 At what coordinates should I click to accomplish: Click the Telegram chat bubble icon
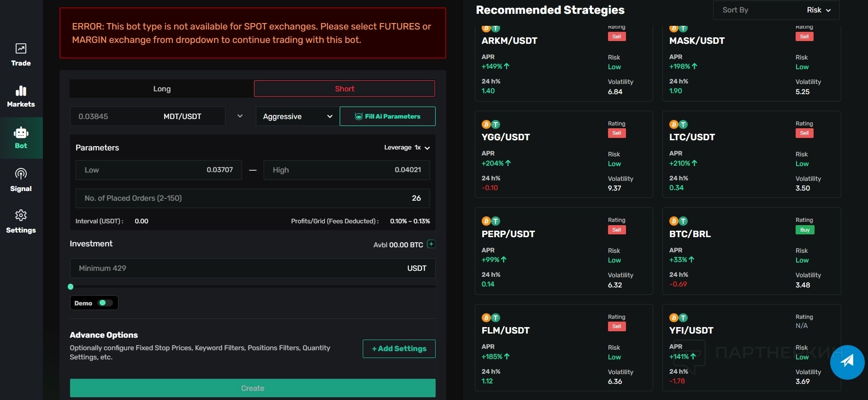pyautogui.click(x=847, y=362)
